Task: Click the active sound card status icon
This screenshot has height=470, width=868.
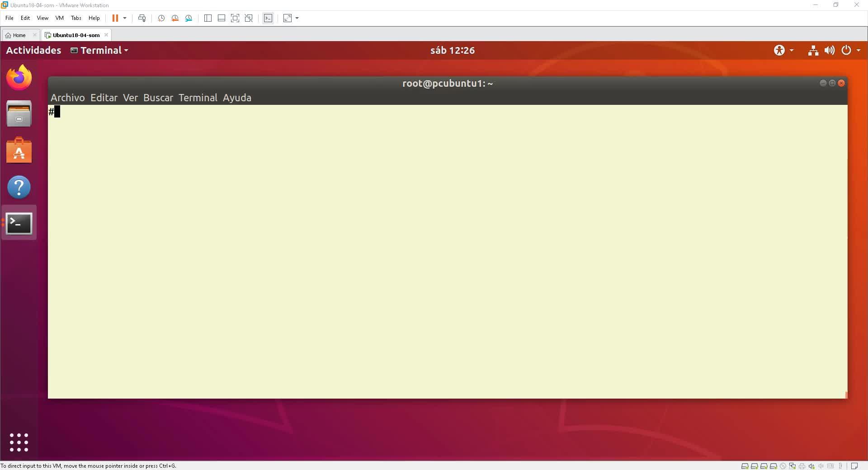Action: (x=811, y=466)
